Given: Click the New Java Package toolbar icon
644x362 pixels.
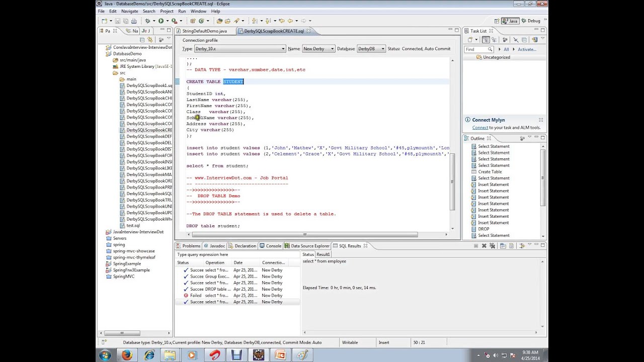Looking at the screenshot, I should point(193,21).
